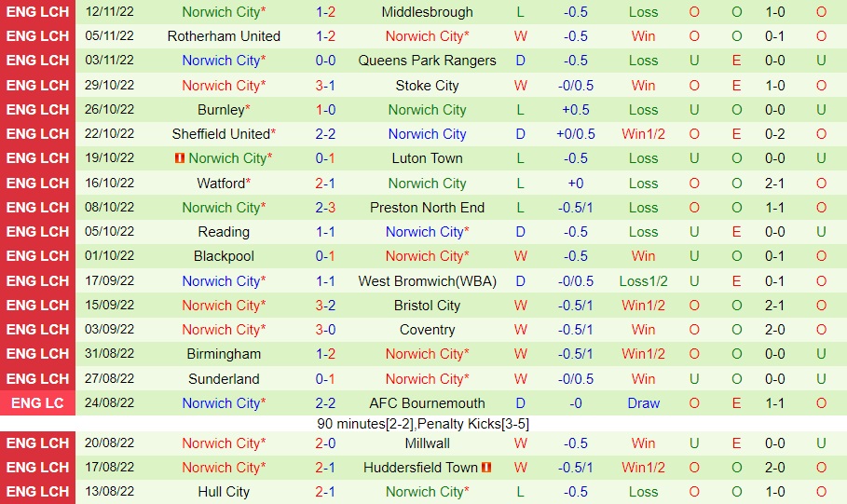Click the red card icon next to Huddersfield Town

486,468
